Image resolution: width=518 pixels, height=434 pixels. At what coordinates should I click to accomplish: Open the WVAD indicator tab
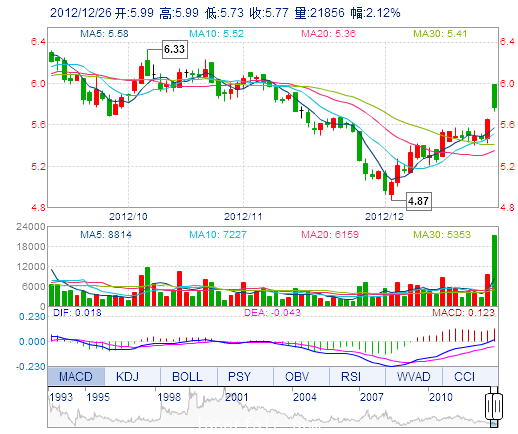pos(413,376)
